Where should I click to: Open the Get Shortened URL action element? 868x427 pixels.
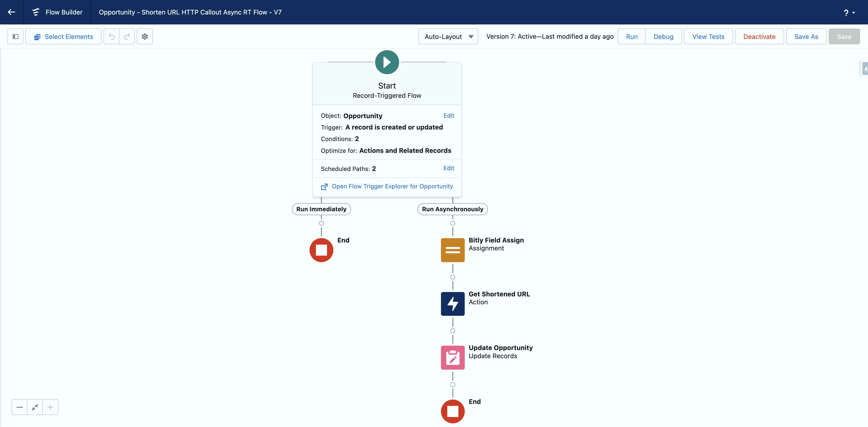tap(452, 304)
